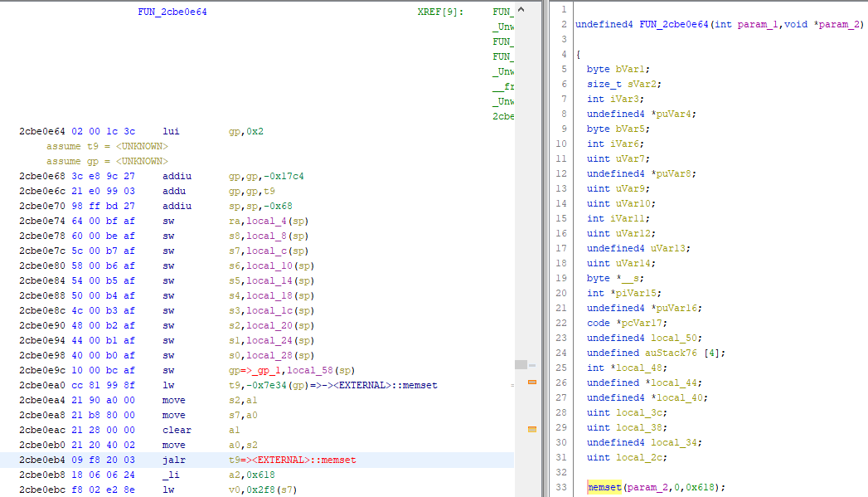Select the __fr entry in the XREF list
Screen dimensions: 868x497
point(502,86)
